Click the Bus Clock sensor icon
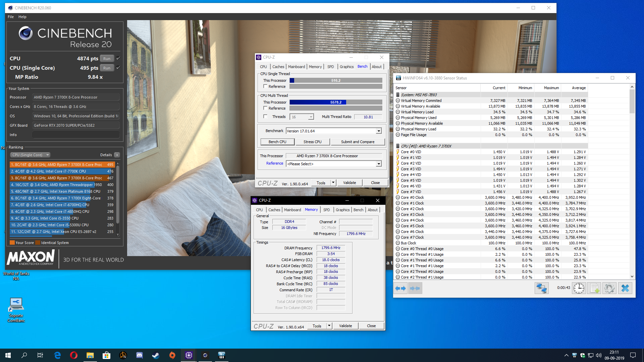Image resolution: width=644 pixels, height=362 pixels. (398, 243)
